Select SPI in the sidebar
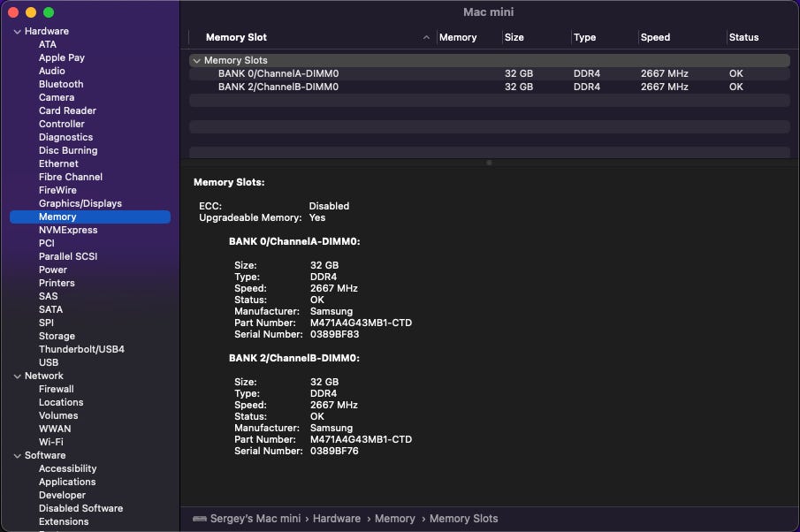Screen dimensions: 800x532 tap(47, 323)
